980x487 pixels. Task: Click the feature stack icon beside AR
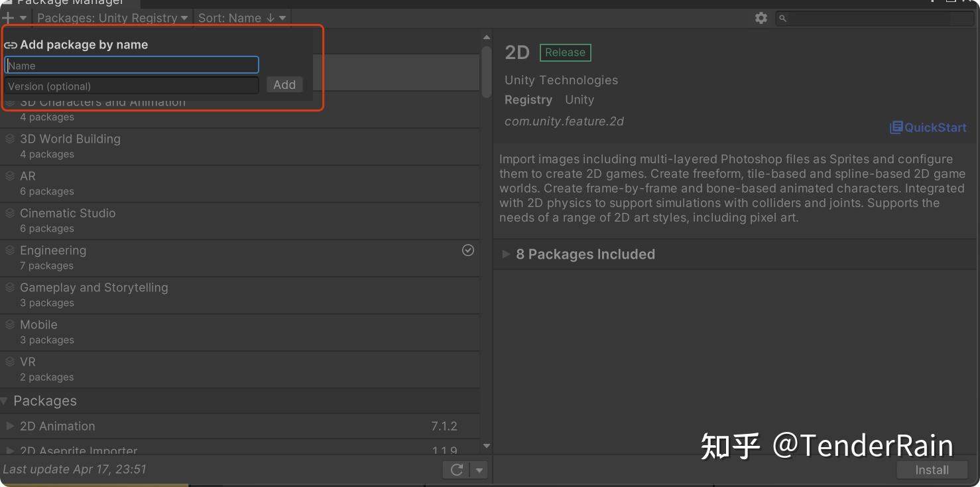pyautogui.click(x=10, y=176)
